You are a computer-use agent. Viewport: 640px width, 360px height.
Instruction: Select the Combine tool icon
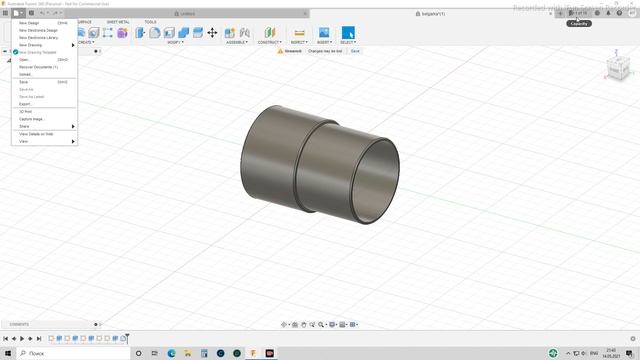tap(183, 32)
